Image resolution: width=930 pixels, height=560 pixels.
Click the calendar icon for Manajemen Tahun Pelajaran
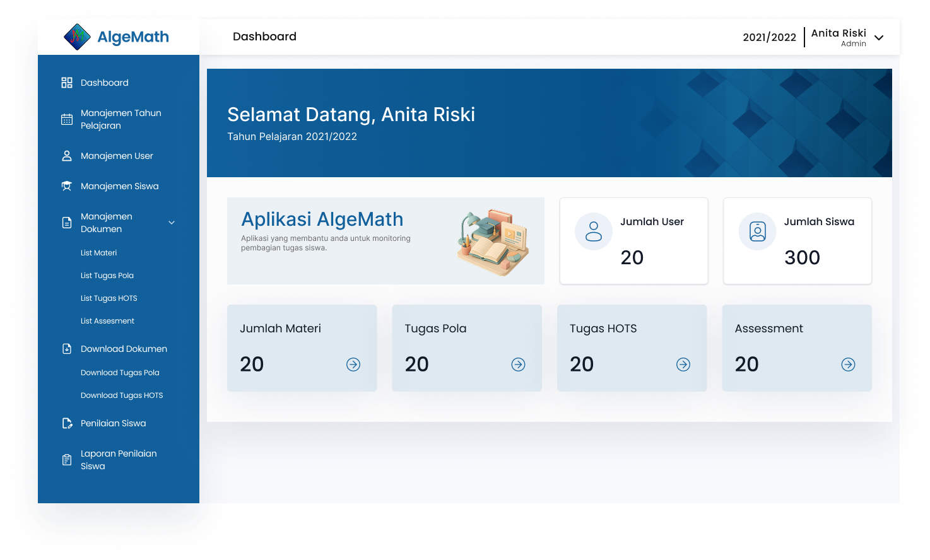point(67,119)
